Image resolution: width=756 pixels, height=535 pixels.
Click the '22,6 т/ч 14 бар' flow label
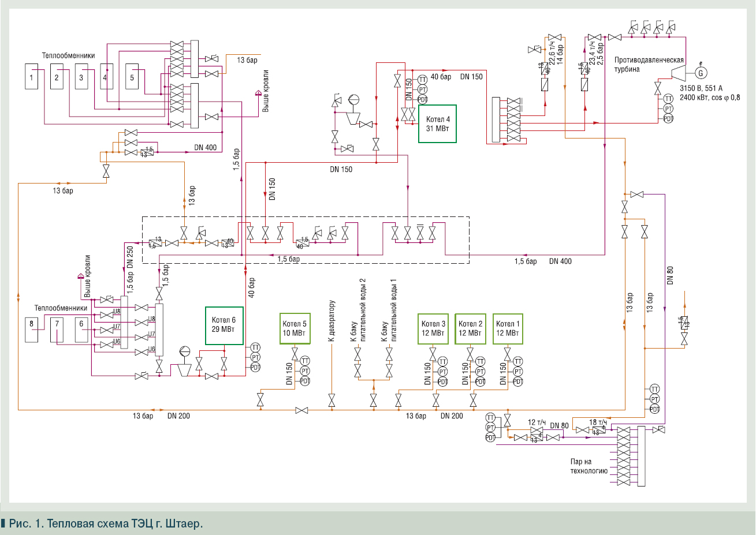pos(556,53)
